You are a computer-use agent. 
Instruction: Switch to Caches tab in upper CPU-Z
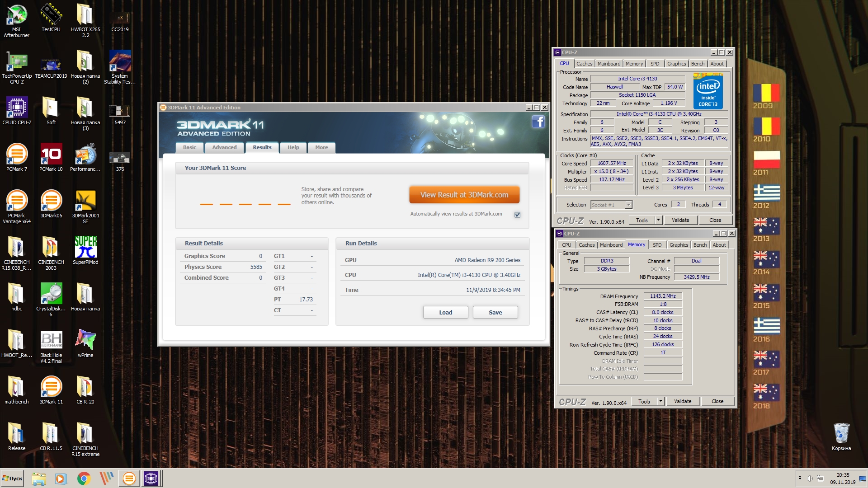click(584, 64)
